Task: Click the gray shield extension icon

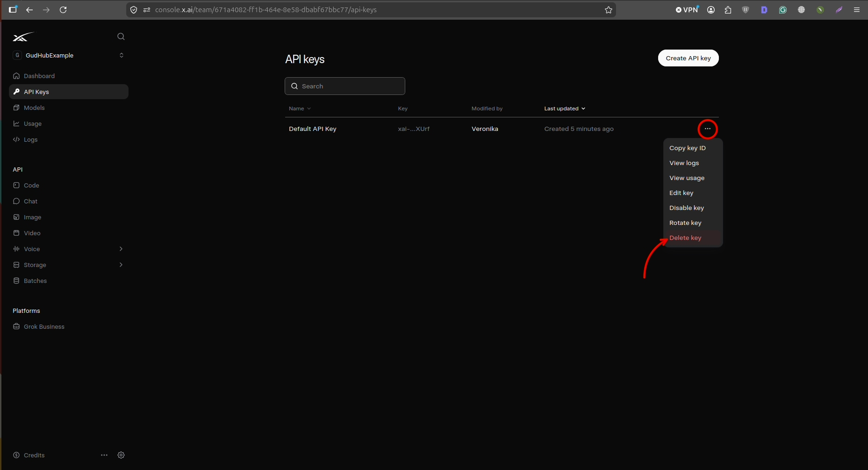Action: (x=746, y=10)
